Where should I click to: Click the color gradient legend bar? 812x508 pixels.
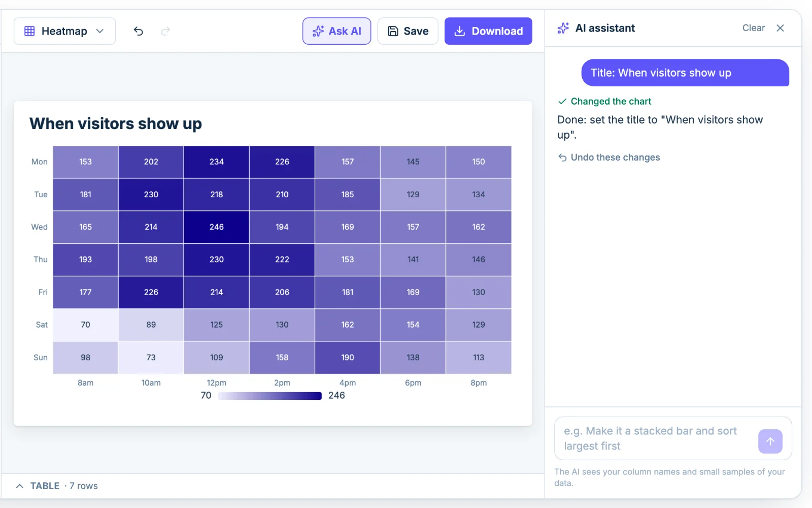pos(270,396)
